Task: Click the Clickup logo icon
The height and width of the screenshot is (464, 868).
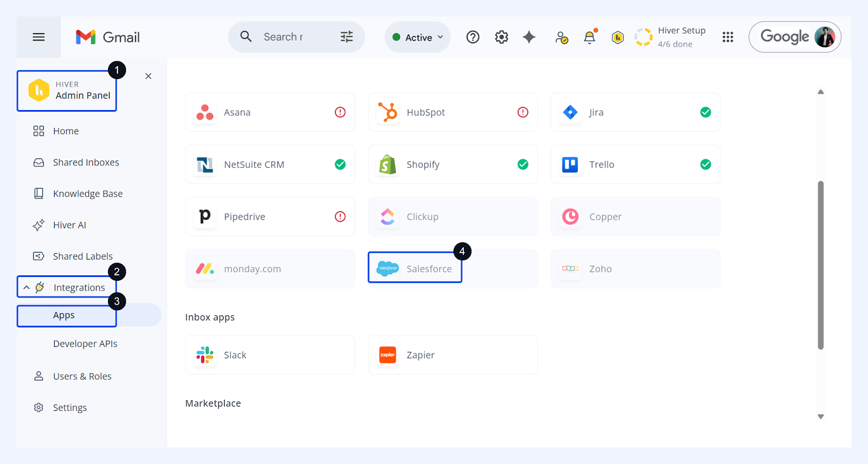Action: tap(388, 216)
